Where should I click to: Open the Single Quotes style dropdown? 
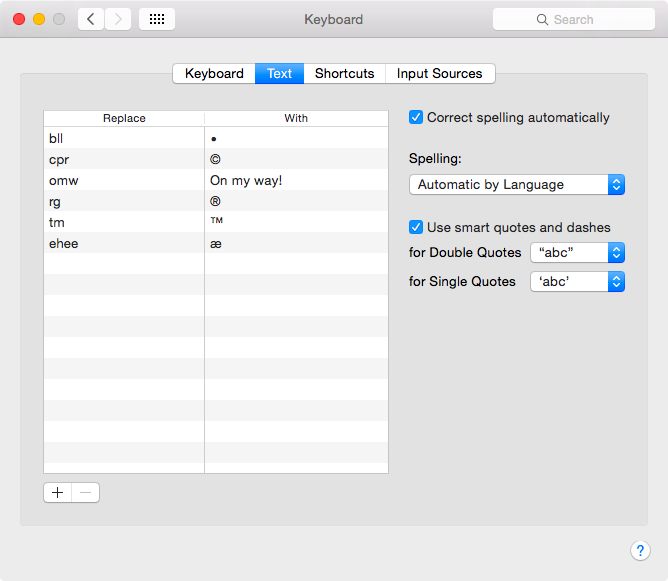pos(577,282)
